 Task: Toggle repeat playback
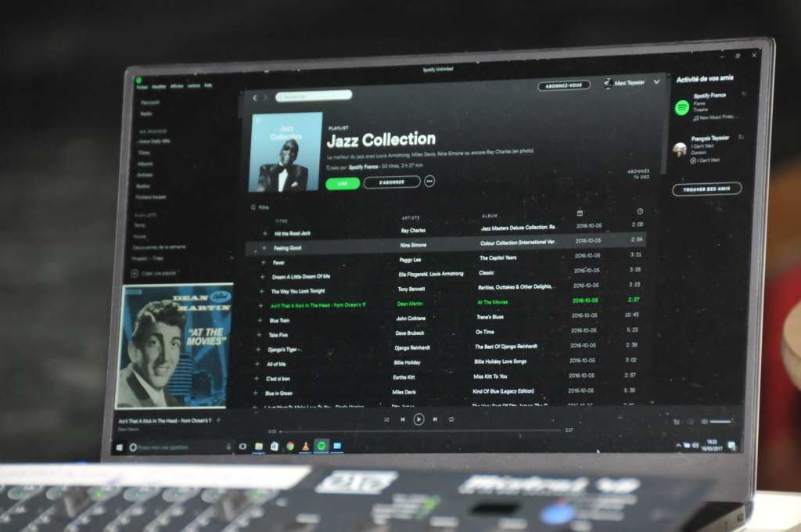tap(451, 419)
